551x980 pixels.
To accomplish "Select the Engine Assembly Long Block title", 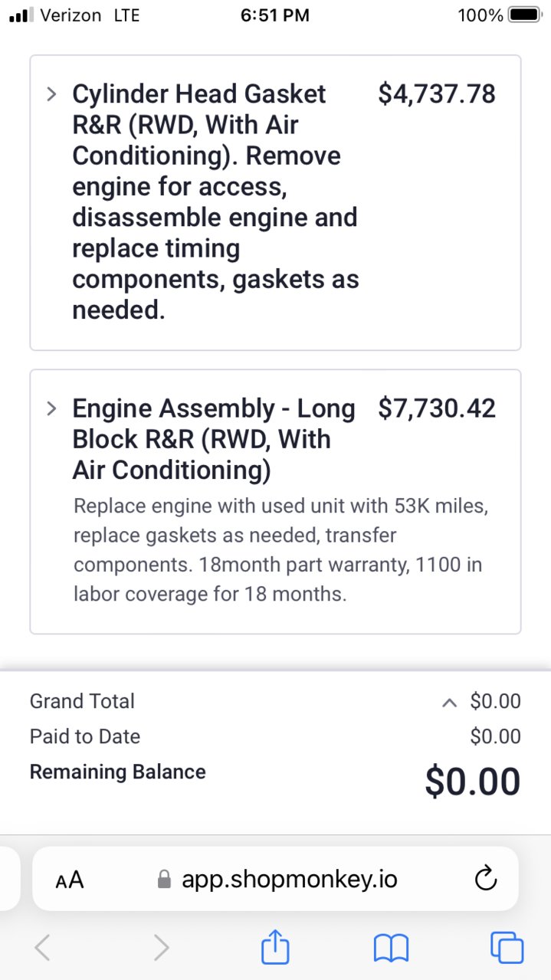I will [x=214, y=439].
